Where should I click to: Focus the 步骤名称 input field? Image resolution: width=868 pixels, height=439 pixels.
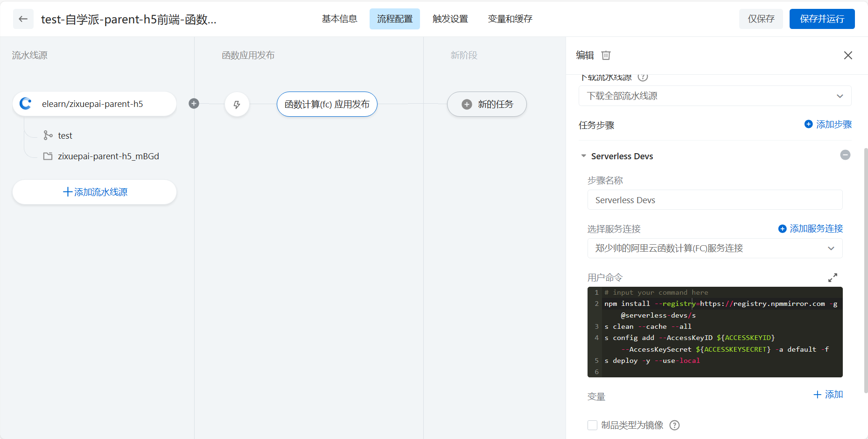tap(715, 200)
